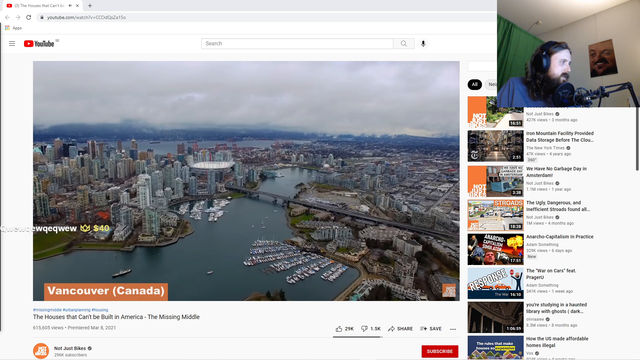This screenshot has width=640, height=360.
Task: Open title 'How the US made affordable homes illegal'
Action: coord(557,342)
